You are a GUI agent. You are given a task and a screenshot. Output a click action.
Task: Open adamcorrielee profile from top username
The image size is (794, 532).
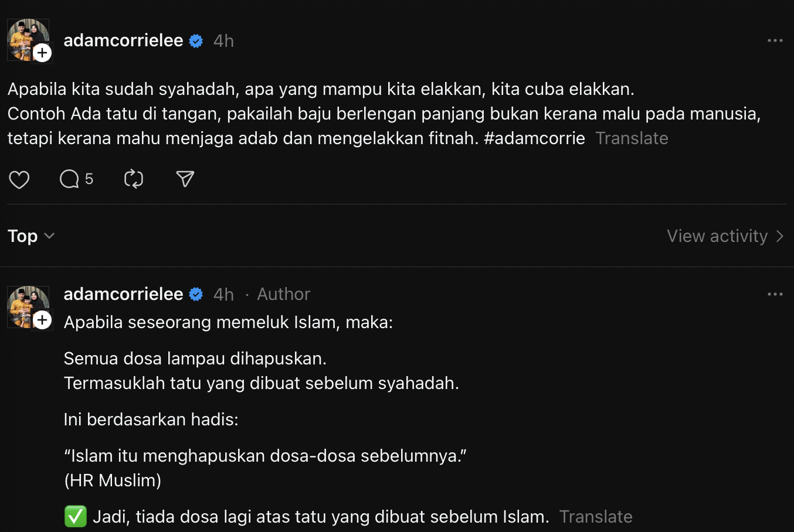coord(123,40)
